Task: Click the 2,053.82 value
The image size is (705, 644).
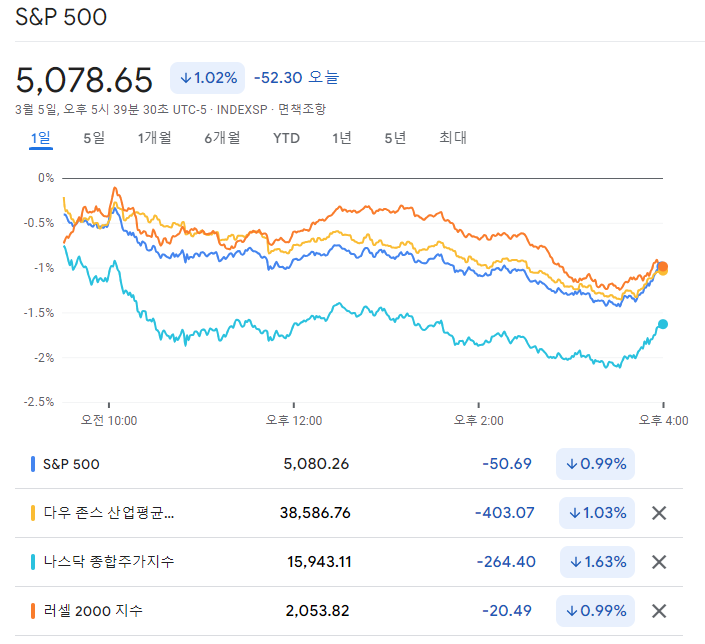Action: tap(317, 611)
